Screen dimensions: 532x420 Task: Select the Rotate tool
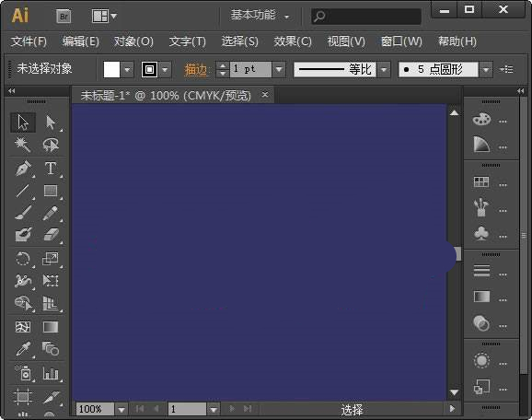click(x=23, y=259)
